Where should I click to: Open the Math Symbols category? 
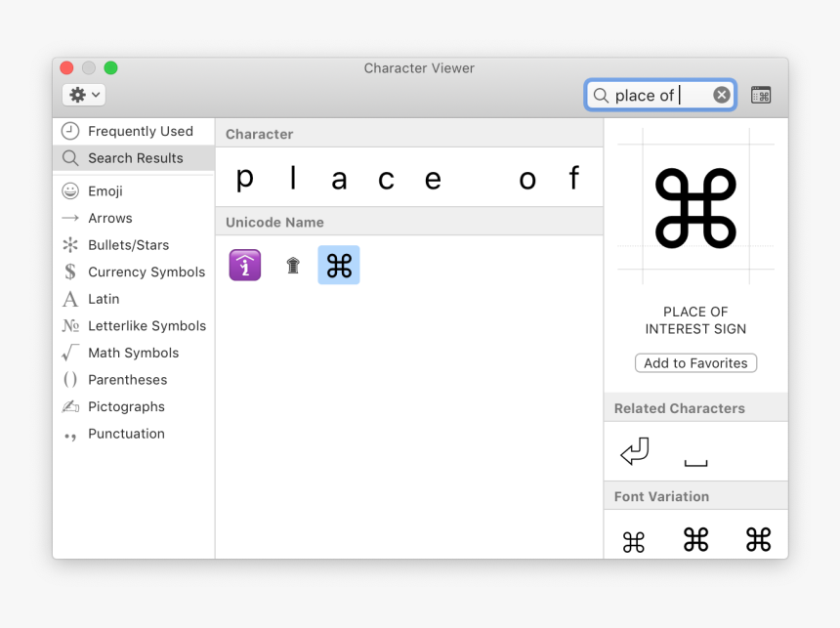(133, 353)
